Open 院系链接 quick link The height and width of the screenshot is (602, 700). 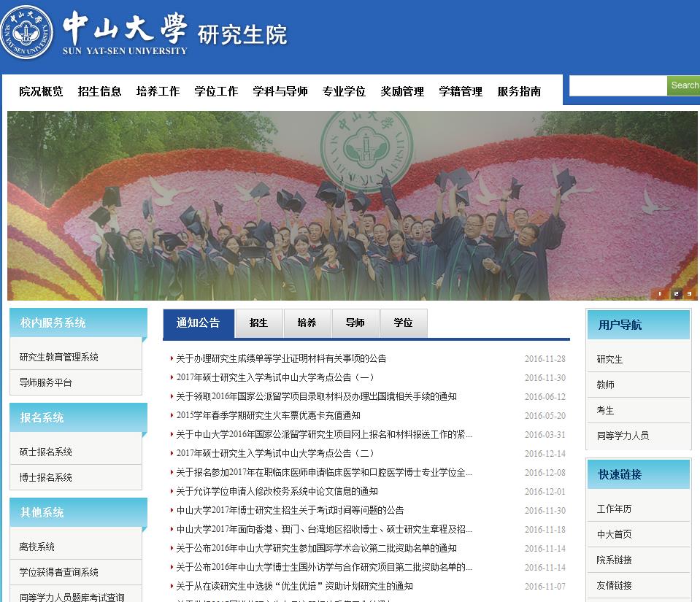point(615,560)
